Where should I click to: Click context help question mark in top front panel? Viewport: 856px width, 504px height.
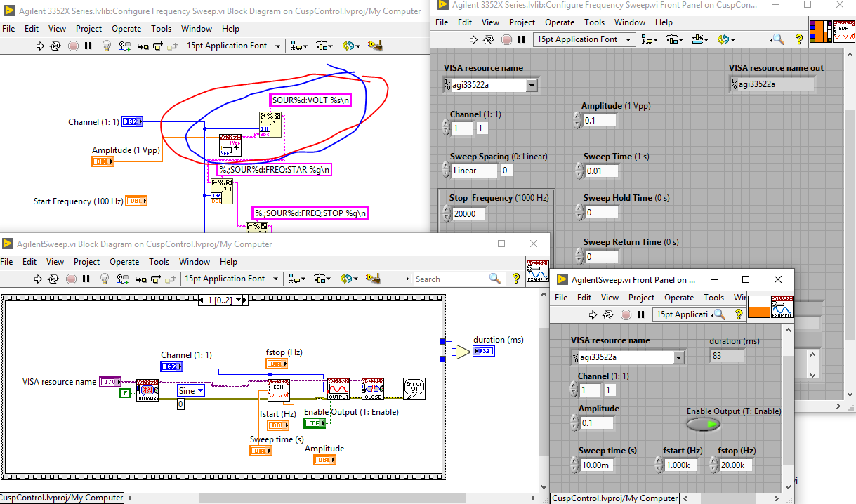pyautogui.click(x=799, y=39)
